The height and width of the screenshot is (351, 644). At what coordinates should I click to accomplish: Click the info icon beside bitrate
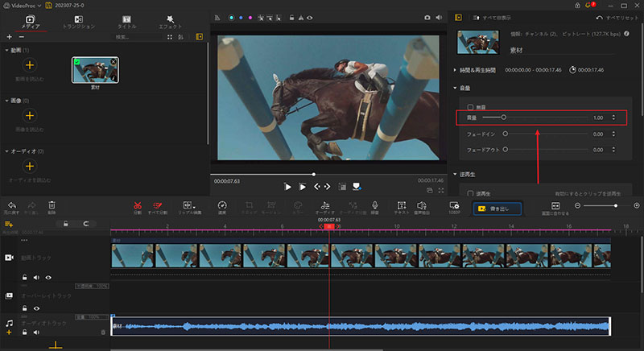coord(627,34)
